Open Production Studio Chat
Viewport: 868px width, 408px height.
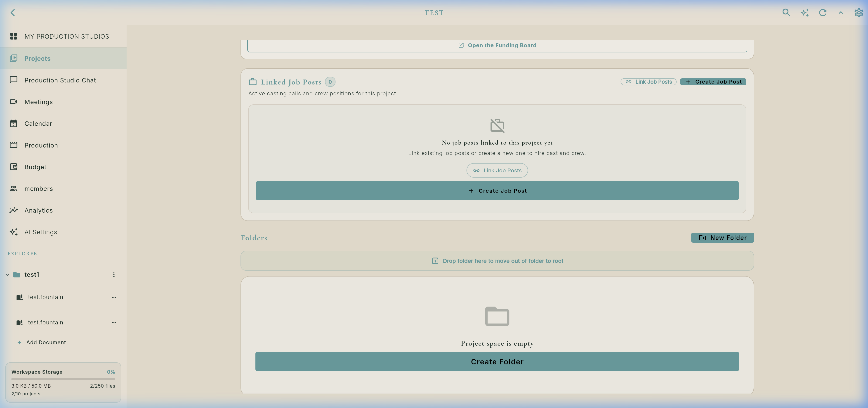[63, 80]
